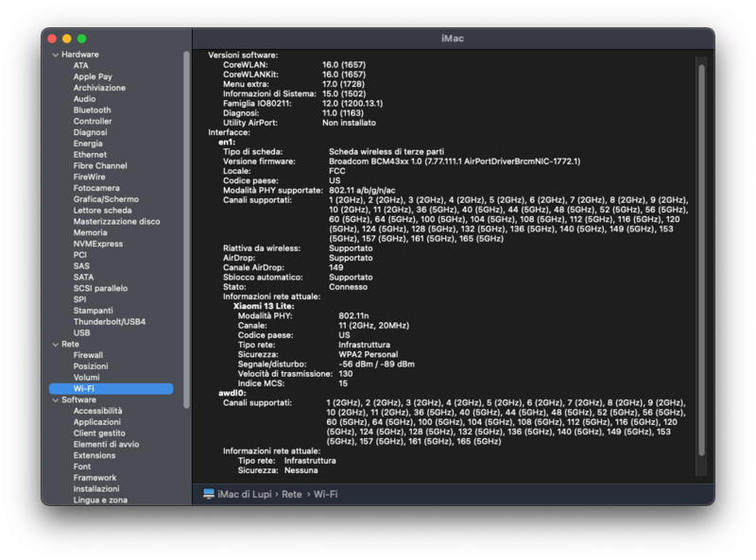Open the Ethernet hardware entry
Image resolution: width=756 pixels, height=560 pixels.
[x=90, y=155]
